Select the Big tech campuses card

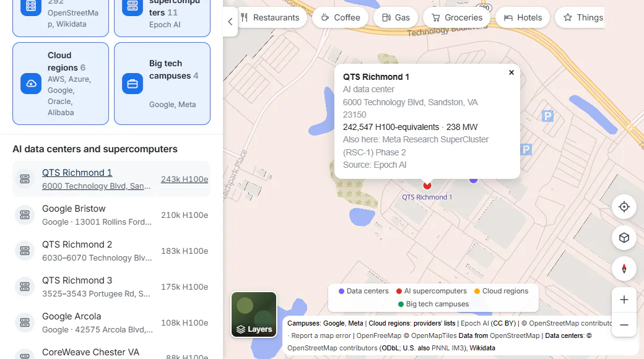[162, 84]
